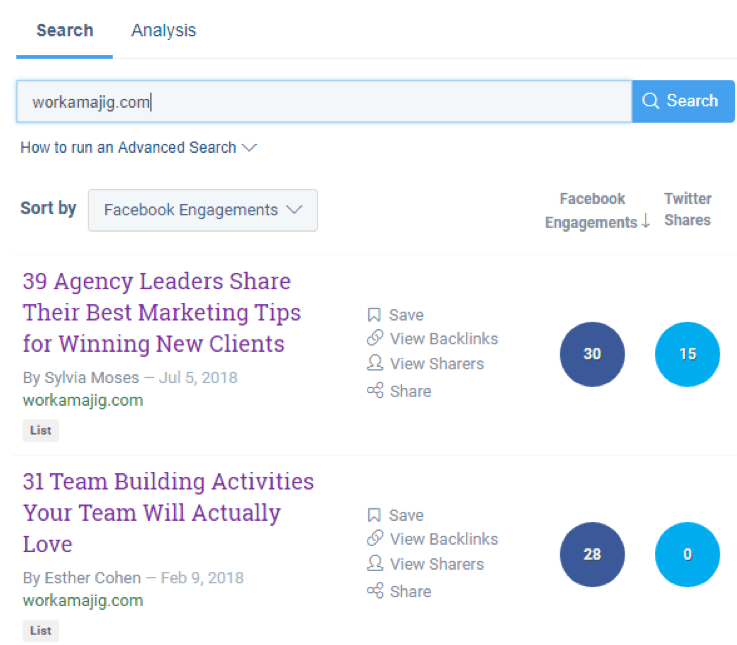Image resolution: width=737 pixels, height=645 pixels.
Task: Click View Backlinks link icon for 31 Team Building
Action: pos(375,539)
